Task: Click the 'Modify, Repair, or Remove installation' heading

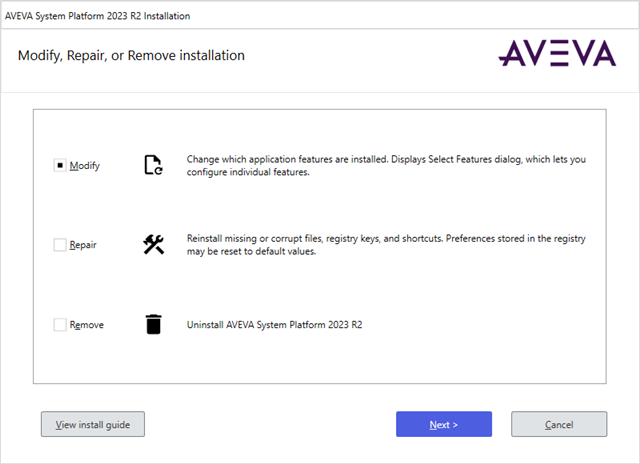Action: (131, 56)
